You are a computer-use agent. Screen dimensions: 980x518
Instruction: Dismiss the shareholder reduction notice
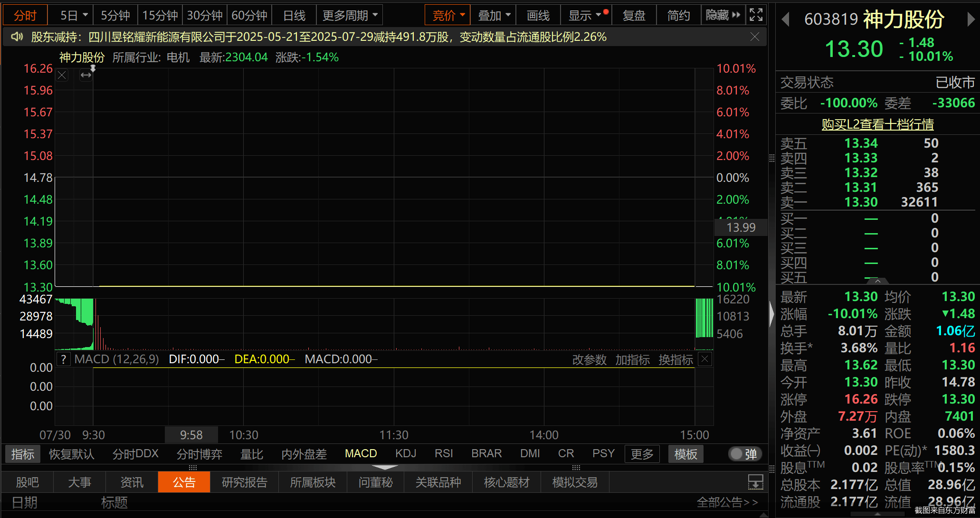click(755, 37)
